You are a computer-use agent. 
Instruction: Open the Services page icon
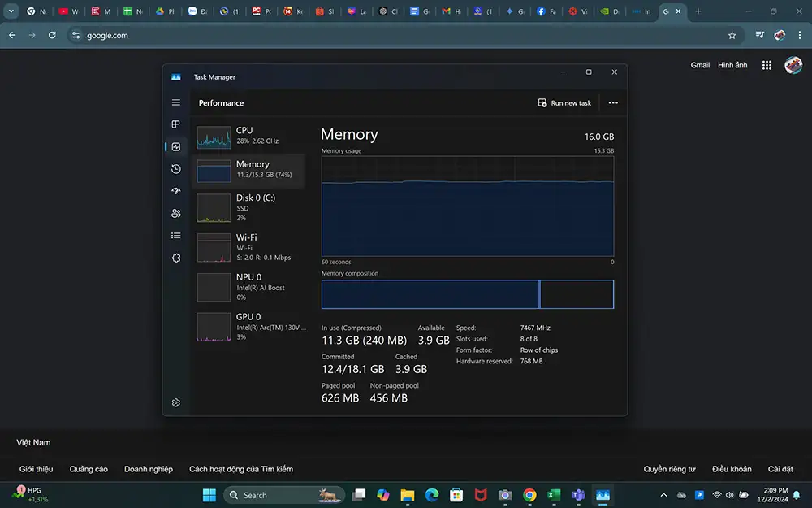tap(175, 258)
